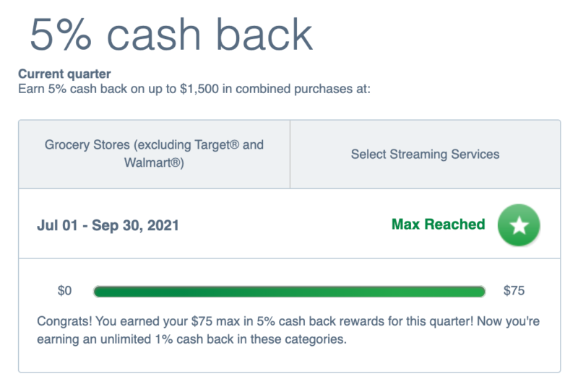Click the "Earn 5% cash back" description line

point(194,90)
